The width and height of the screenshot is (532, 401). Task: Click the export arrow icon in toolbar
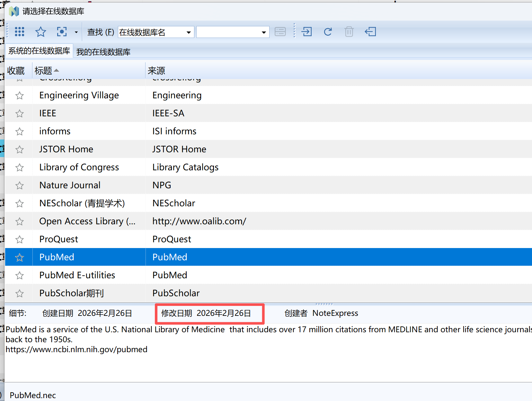pos(370,31)
